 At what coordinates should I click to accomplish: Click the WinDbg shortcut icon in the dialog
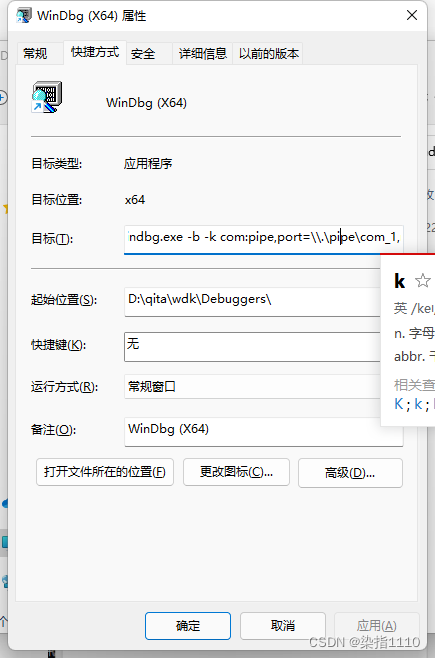[x=47, y=97]
